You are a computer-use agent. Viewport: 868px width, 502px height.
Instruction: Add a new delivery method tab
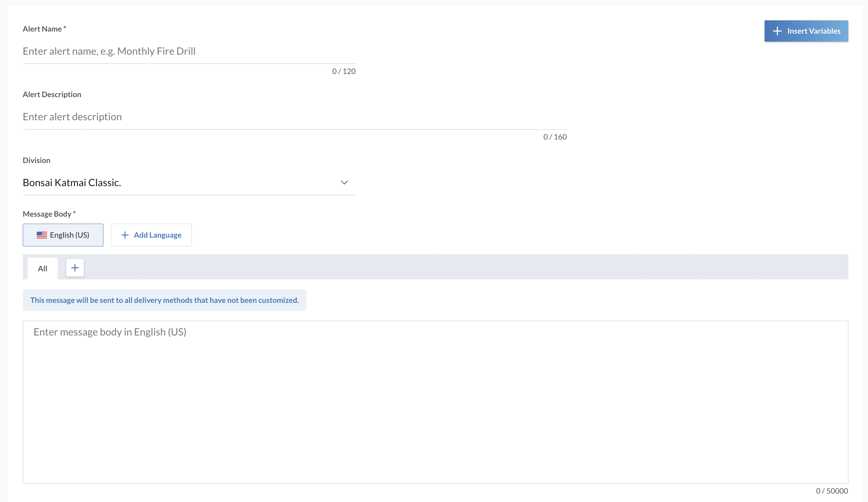click(x=75, y=268)
